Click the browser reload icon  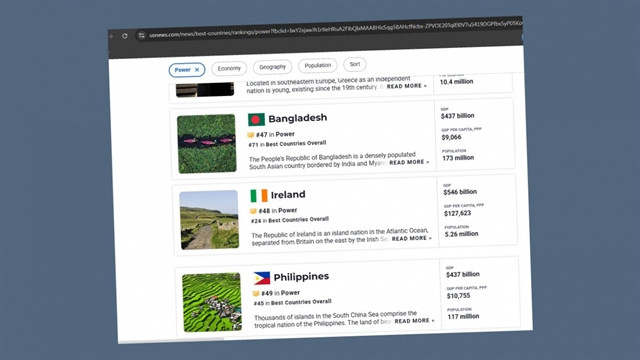click(125, 36)
